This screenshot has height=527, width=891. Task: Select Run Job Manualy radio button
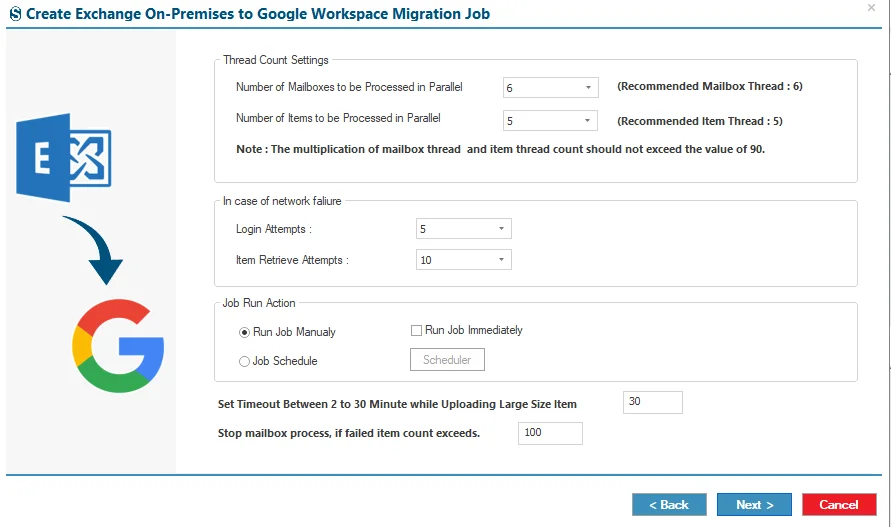[244, 333]
